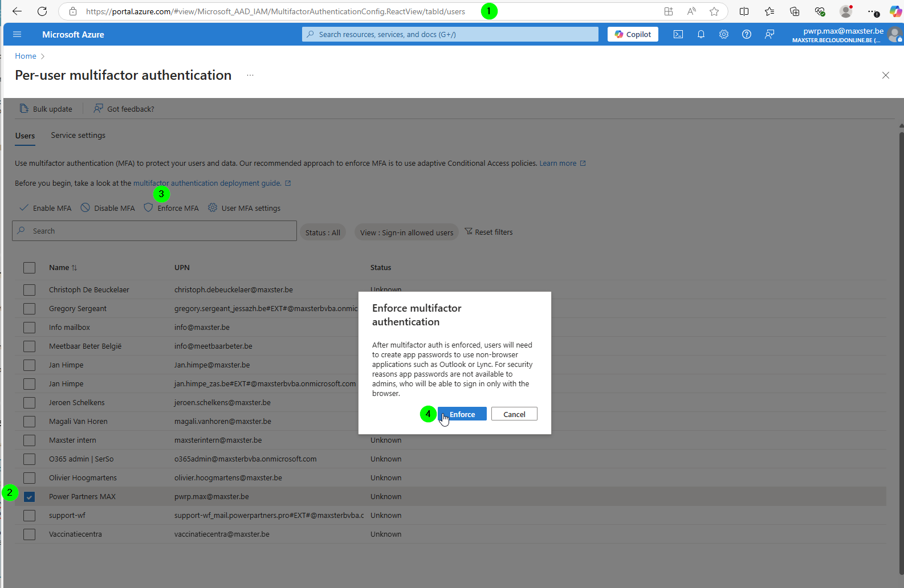
Task: Sort by Name column header
Action: pos(63,267)
